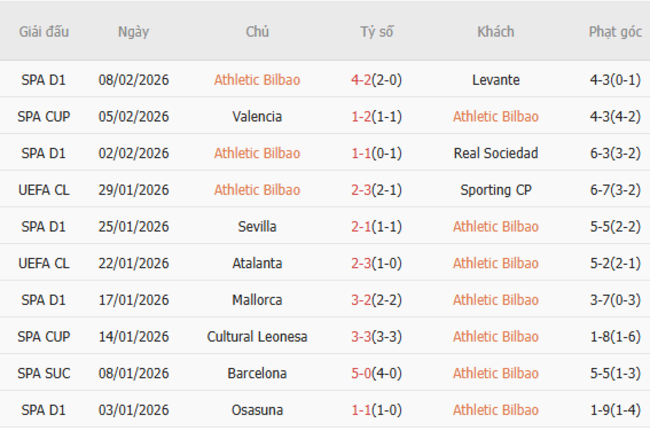Open the Cultural Leonesa team link
Screen dimensions: 650x431
coord(257,337)
